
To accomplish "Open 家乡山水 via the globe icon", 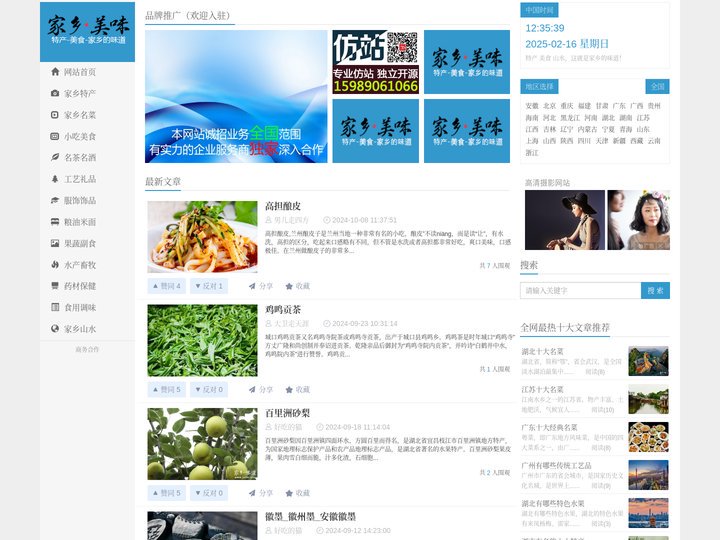I will 55,329.
